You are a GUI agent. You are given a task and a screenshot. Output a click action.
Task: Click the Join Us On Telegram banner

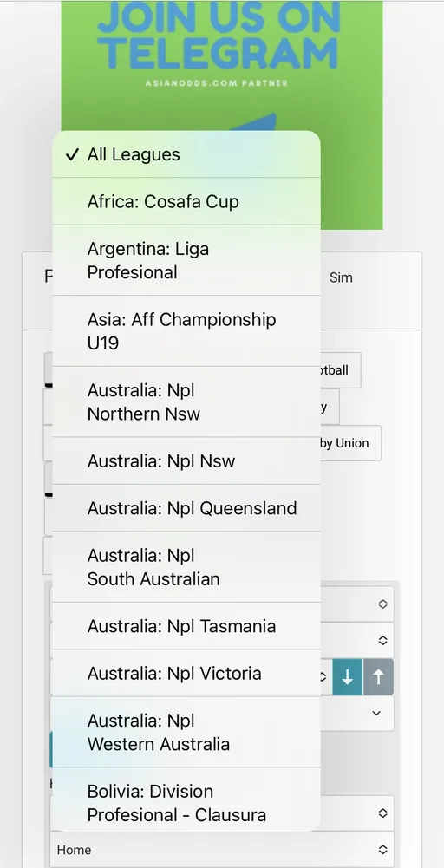coord(222,114)
